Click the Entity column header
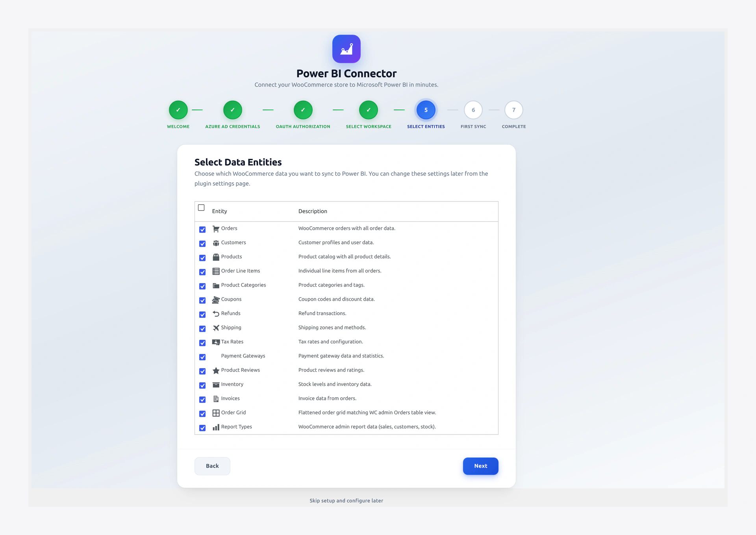The image size is (756, 535). click(x=220, y=211)
